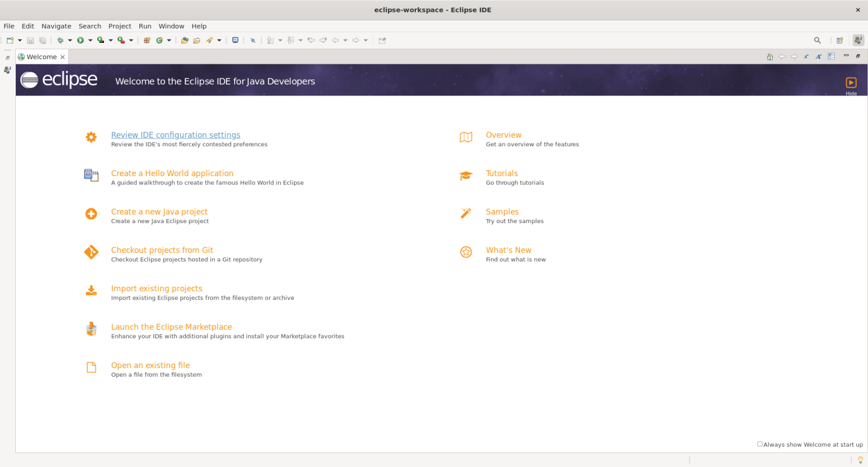Click the Debug bug icon
868x467 pixels.
(60, 40)
